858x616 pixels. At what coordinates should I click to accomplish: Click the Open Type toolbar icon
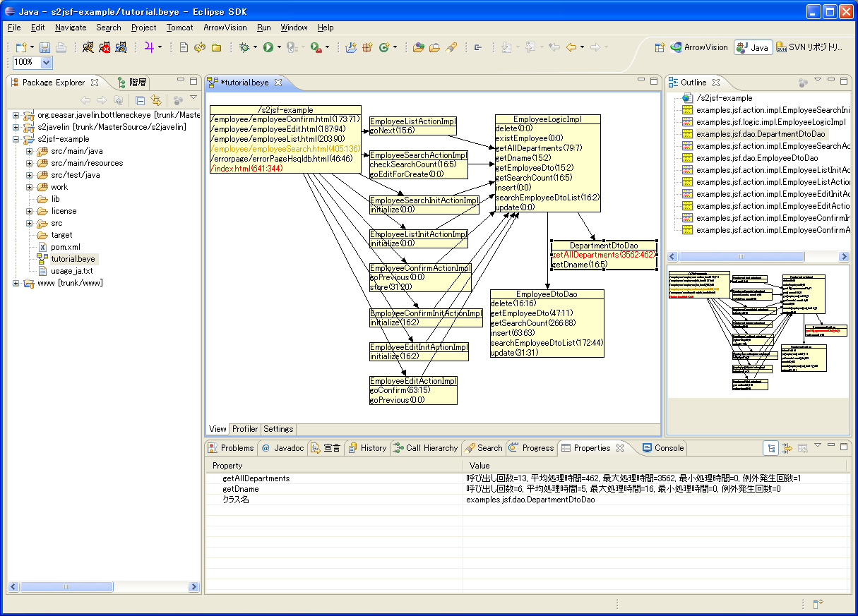coord(419,47)
